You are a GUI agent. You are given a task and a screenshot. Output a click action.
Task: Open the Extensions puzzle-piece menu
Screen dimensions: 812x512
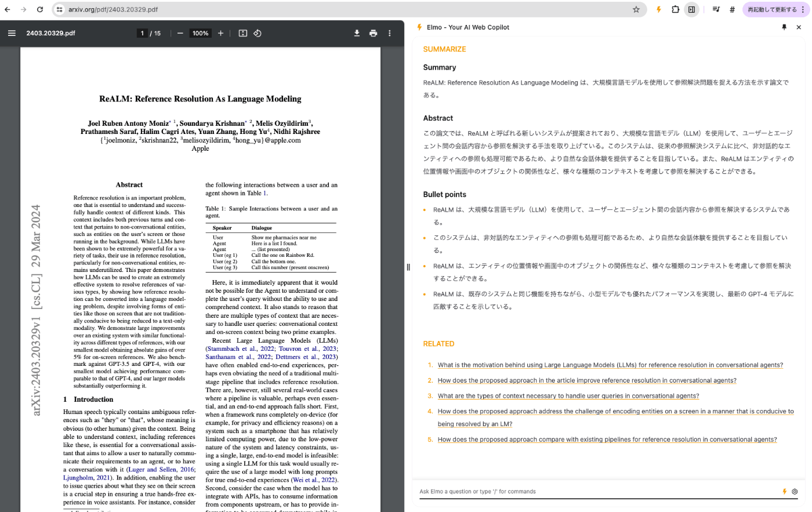pos(676,9)
